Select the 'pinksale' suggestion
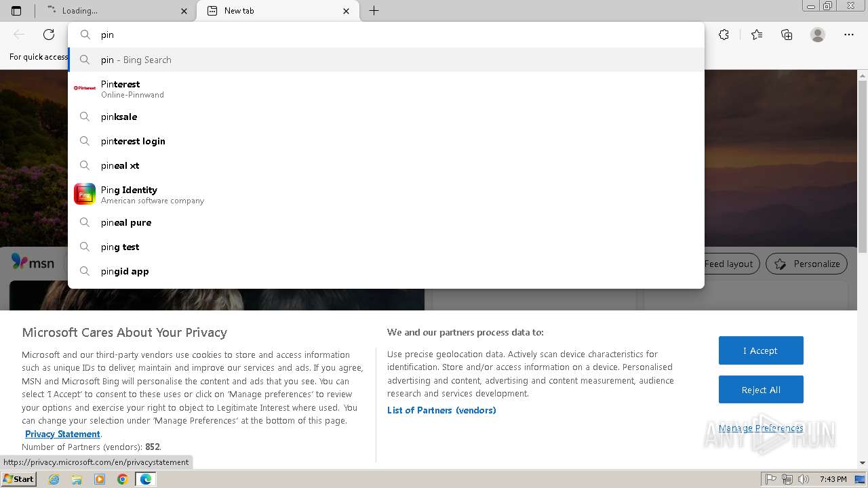This screenshot has height=488, width=868. pyautogui.click(x=386, y=117)
